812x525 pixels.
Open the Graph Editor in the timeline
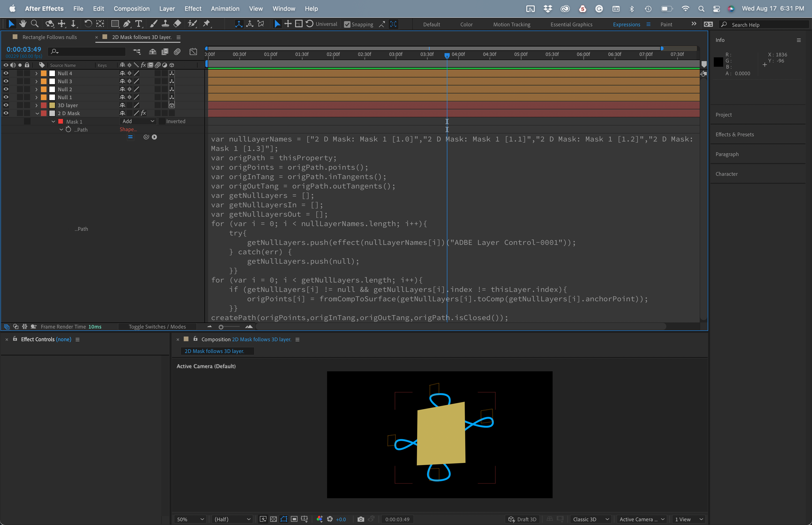pos(193,51)
